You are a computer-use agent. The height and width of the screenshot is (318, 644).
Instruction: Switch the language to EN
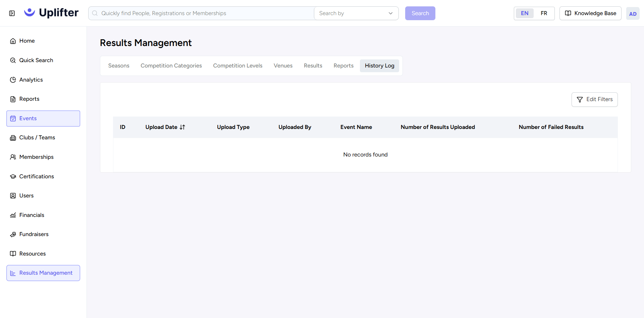[525, 13]
